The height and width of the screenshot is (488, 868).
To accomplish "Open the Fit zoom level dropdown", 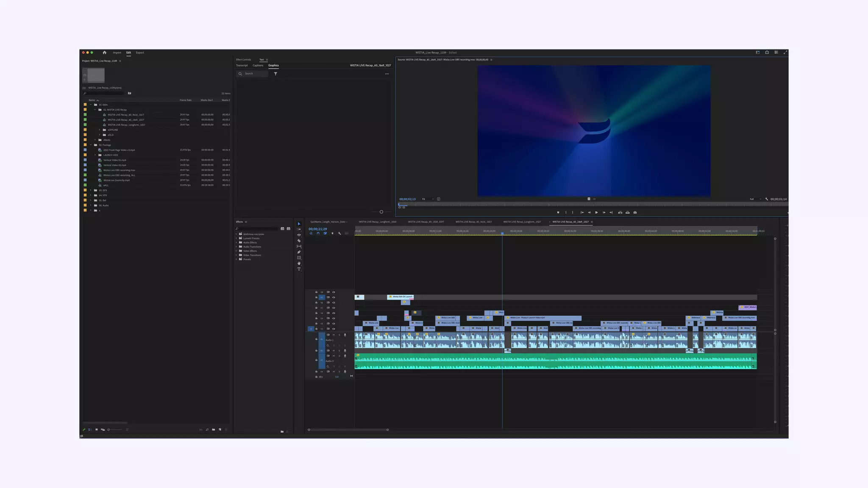I will pos(428,199).
